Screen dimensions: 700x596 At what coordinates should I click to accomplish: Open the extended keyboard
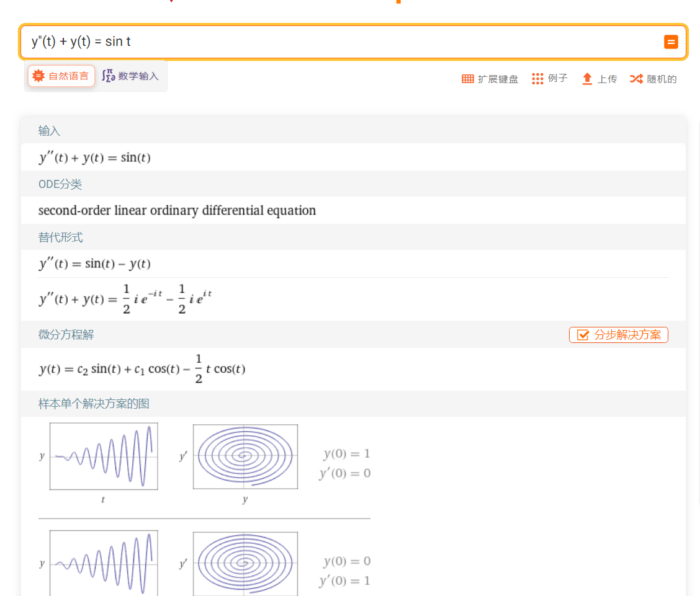point(490,79)
